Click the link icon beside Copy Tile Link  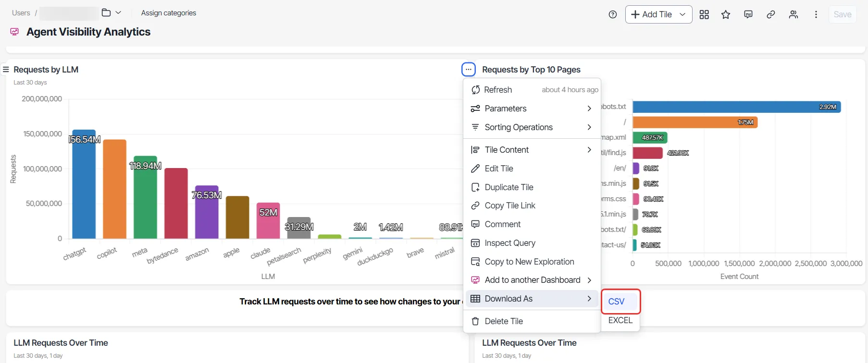[x=475, y=206]
